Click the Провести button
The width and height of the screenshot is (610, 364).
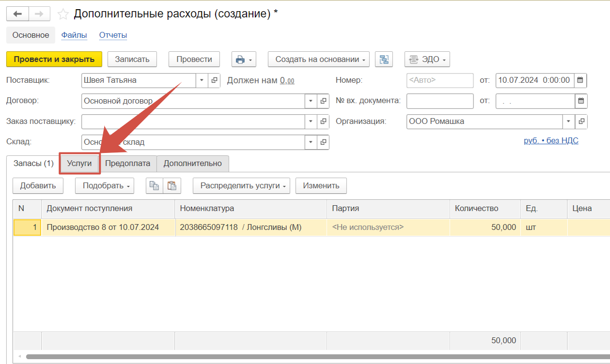[x=194, y=60]
